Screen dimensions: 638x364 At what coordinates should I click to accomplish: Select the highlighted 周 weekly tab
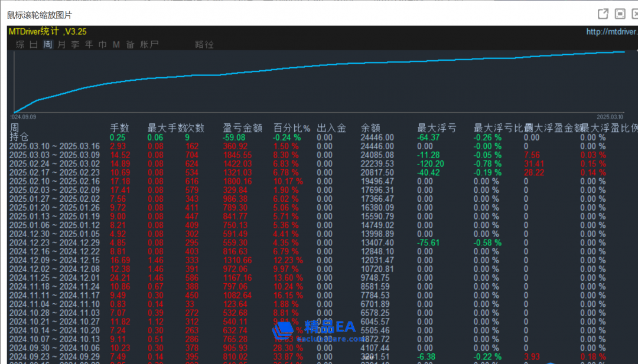pos(48,45)
